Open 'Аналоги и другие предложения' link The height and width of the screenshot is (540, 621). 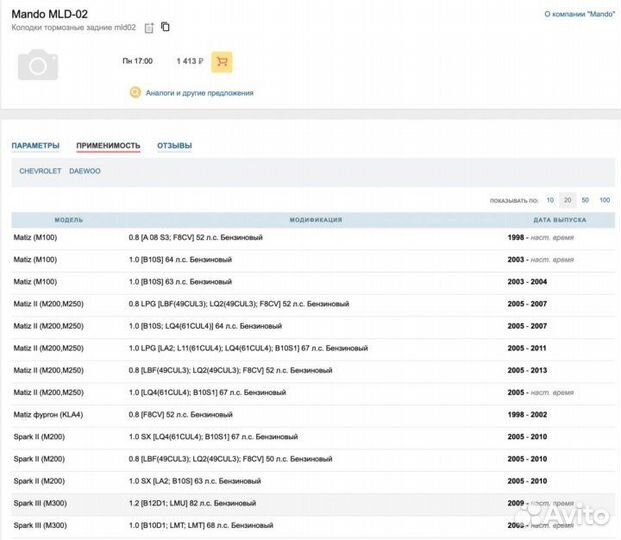(199, 93)
